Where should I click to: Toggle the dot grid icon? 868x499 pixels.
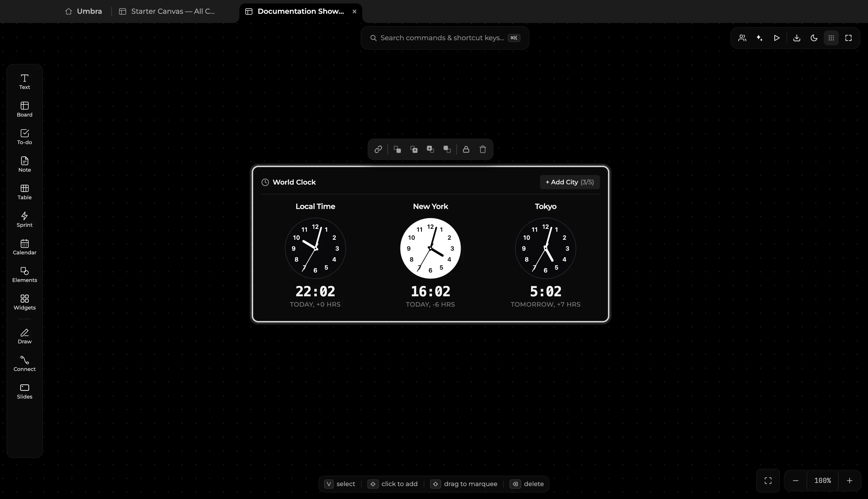[x=831, y=38]
